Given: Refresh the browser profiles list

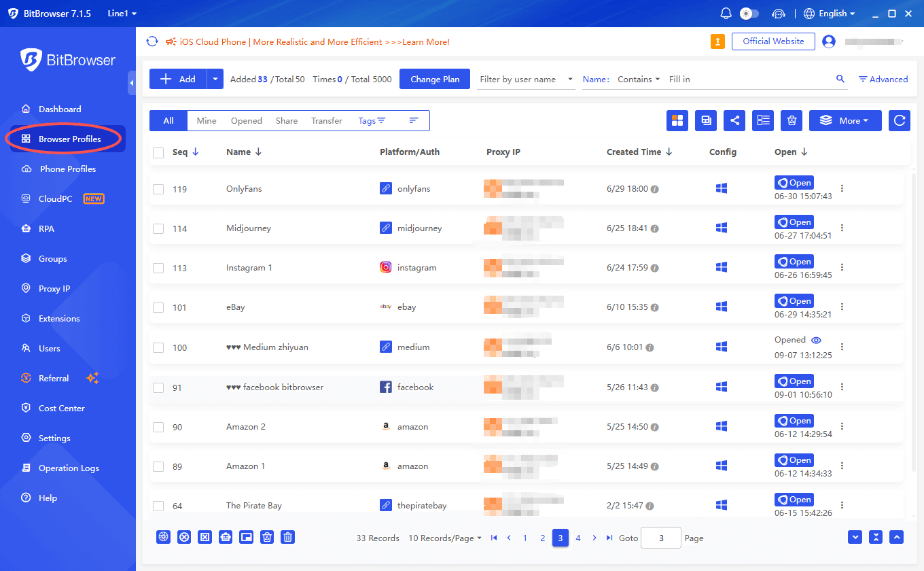Looking at the screenshot, I should point(900,120).
